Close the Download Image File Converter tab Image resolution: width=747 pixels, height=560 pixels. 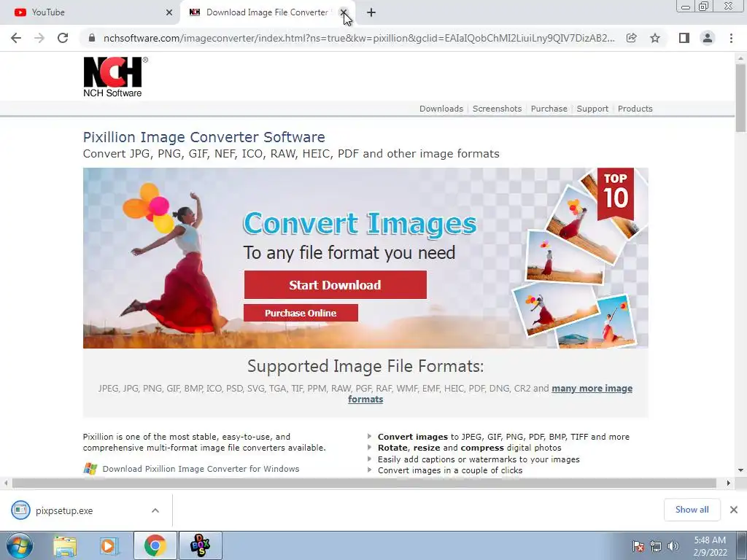coord(344,12)
